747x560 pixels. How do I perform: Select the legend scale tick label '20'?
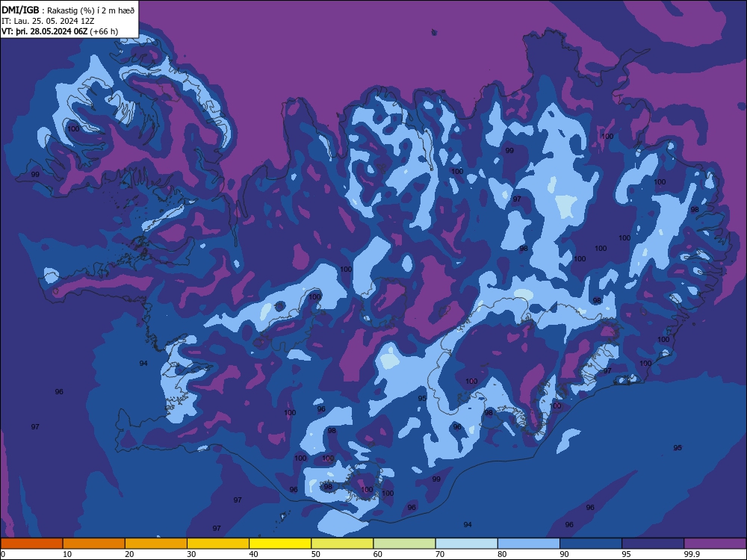(129, 554)
